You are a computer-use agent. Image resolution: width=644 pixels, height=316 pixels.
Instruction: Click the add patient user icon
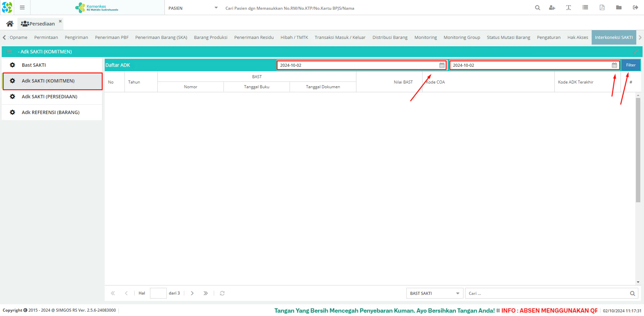[x=552, y=8]
